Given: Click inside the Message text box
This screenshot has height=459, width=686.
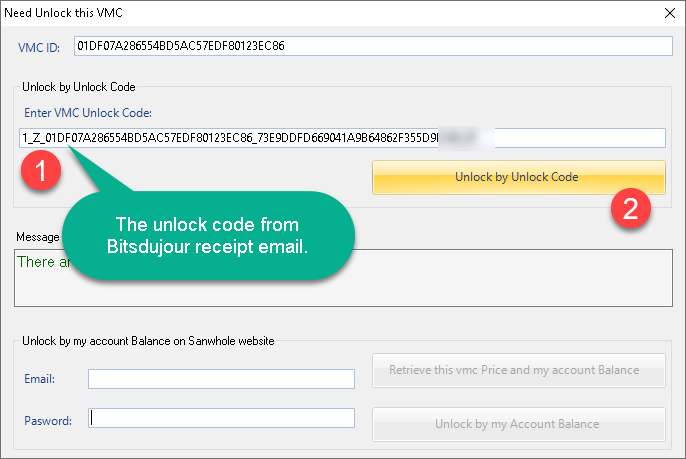Looking at the screenshot, I should (x=512, y=278).
